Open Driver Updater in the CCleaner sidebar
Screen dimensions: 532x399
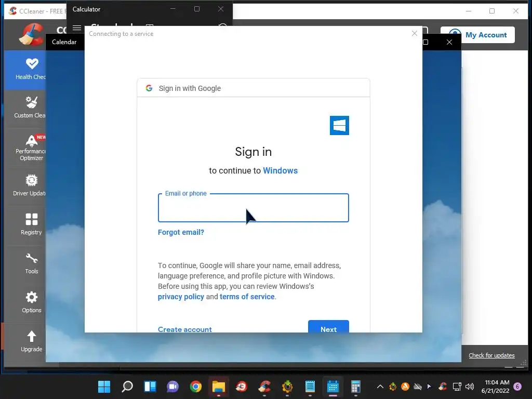pos(26,186)
